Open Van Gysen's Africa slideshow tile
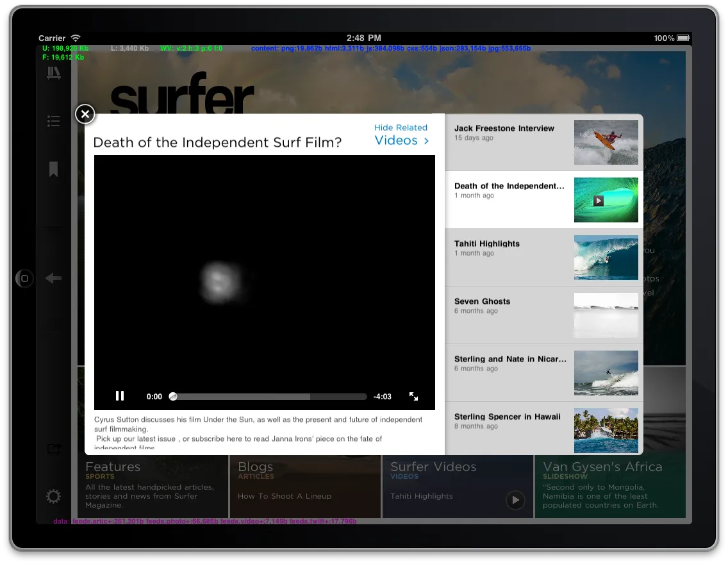Viewport: 728px width, 564px height. pos(610,486)
